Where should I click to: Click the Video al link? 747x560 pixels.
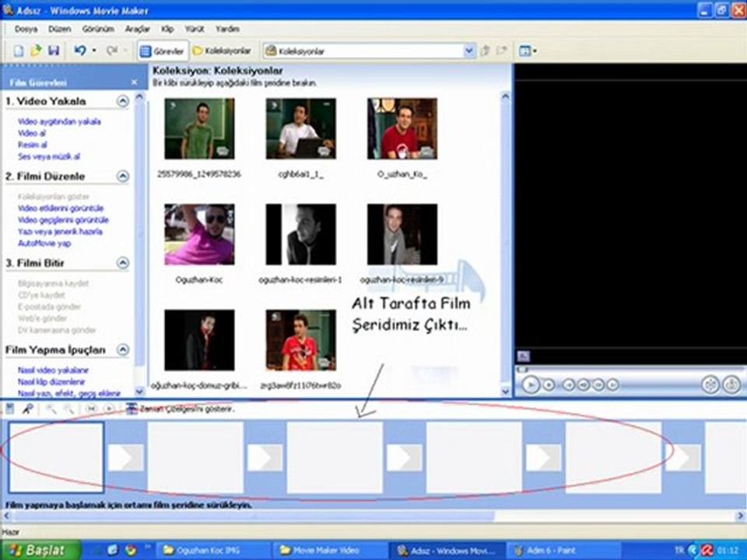point(32,133)
